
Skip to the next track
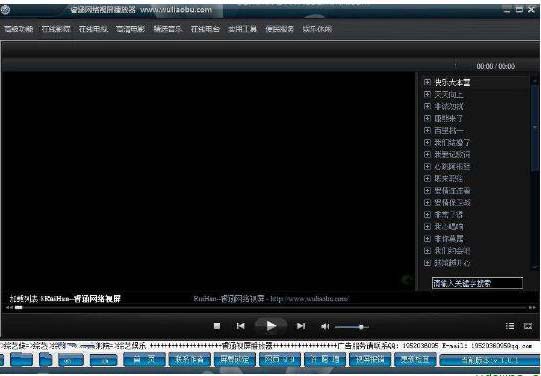pos(301,326)
